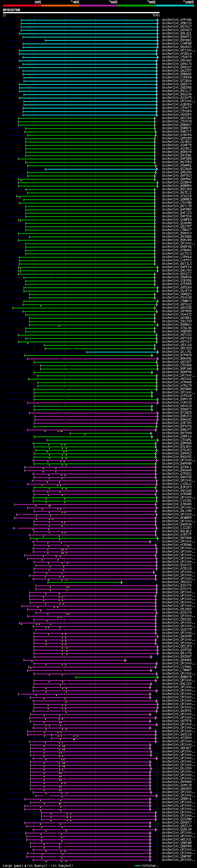Select hit label UniRef100_Q9SHZ3
Image resolution: width=197 pixels, height=868 pixels.
pos(177,30)
